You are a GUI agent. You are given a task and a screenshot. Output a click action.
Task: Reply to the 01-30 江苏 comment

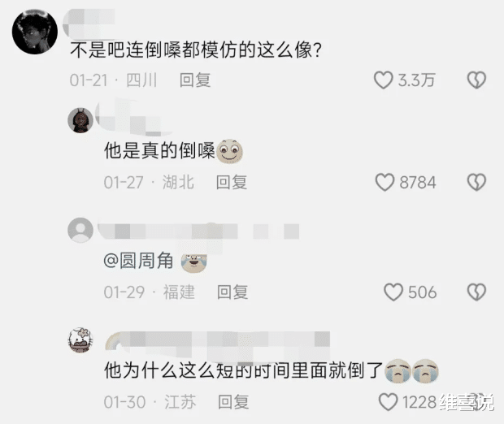pos(233,402)
